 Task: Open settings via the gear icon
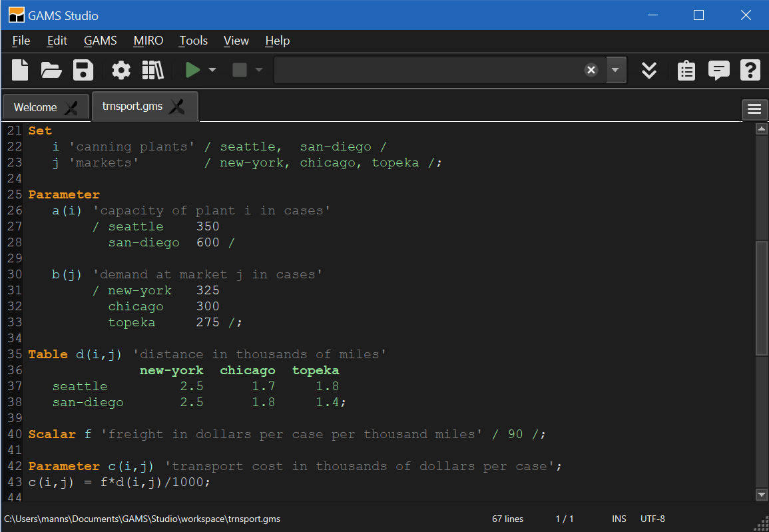point(121,70)
